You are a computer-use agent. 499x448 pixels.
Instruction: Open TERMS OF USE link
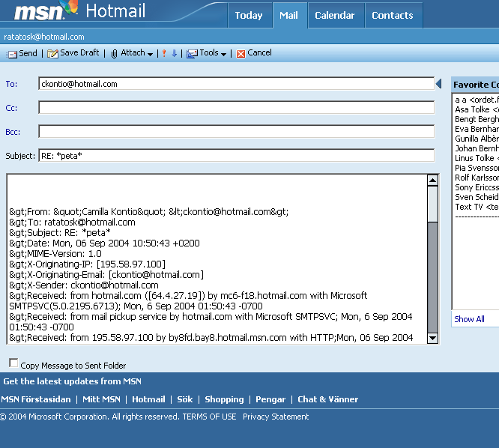[209, 417]
